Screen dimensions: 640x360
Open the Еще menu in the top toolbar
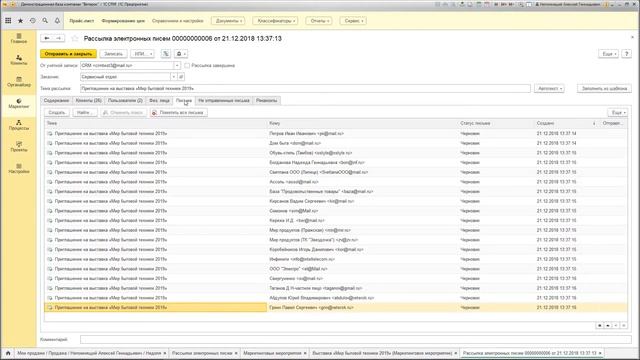pyautogui.click(x=608, y=54)
